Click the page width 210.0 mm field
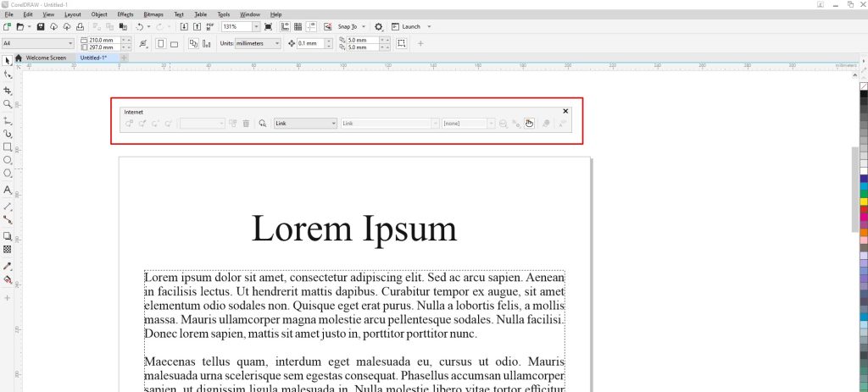This screenshot has height=392, width=868. point(103,40)
